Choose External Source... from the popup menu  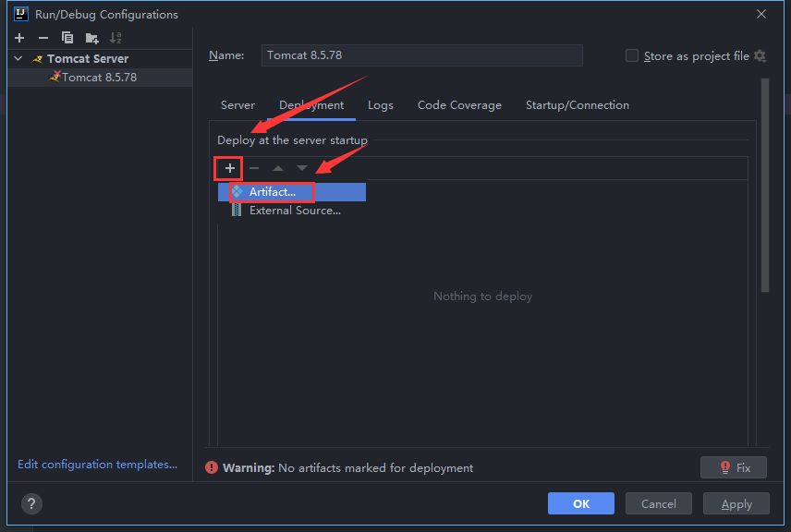click(x=292, y=211)
